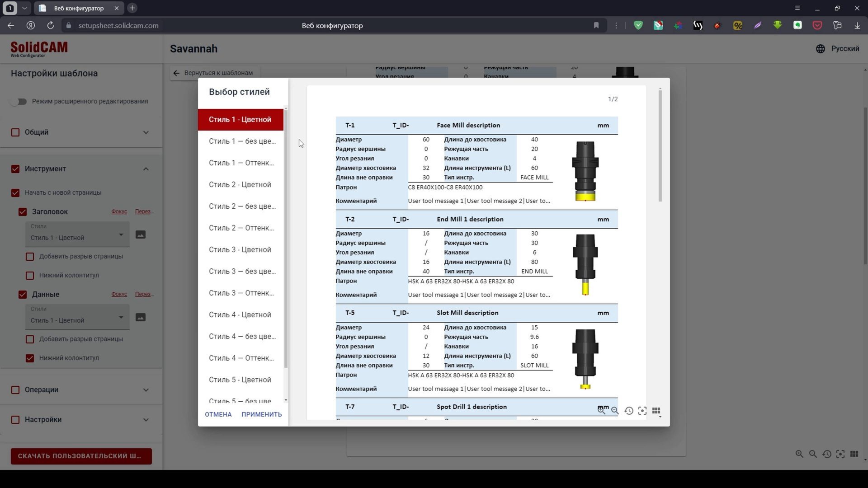Collapse the Инструмент section chevron
The image size is (868, 488).
click(x=146, y=169)
